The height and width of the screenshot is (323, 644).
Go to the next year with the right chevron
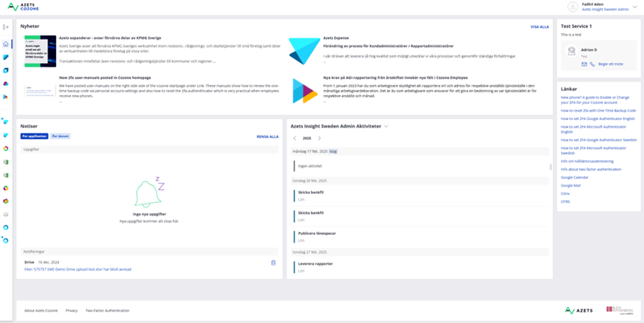(319, 138)
